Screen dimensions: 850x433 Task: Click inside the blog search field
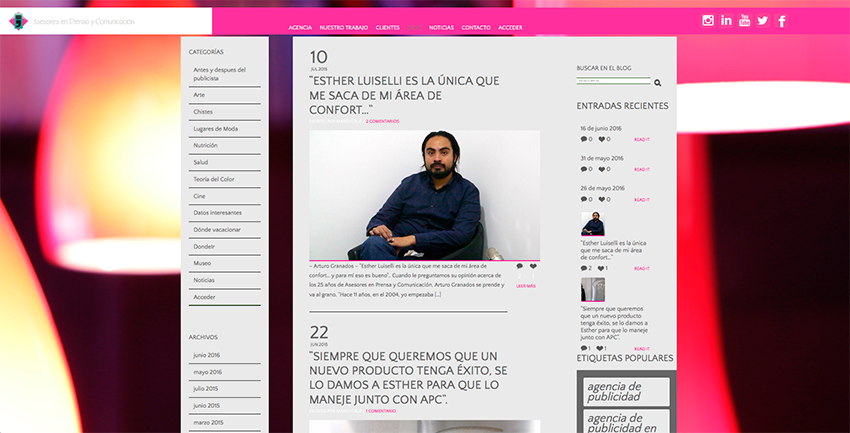(x=614, y=81)
